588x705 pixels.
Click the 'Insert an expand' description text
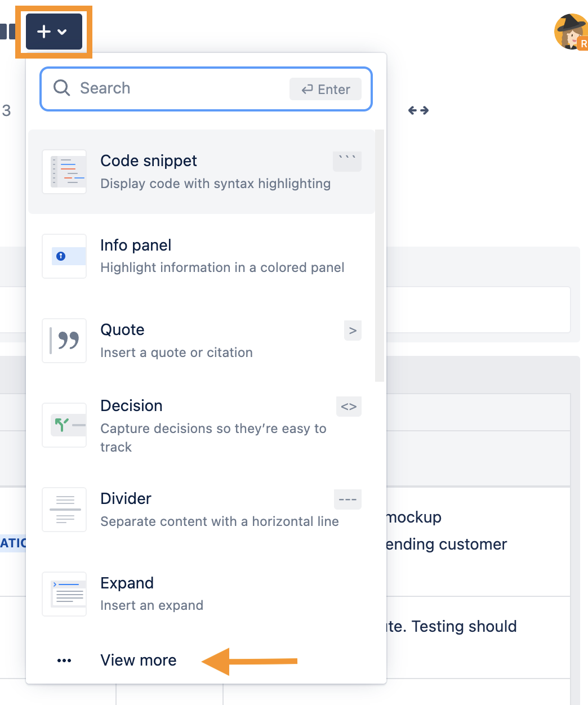tap(152, 605)
